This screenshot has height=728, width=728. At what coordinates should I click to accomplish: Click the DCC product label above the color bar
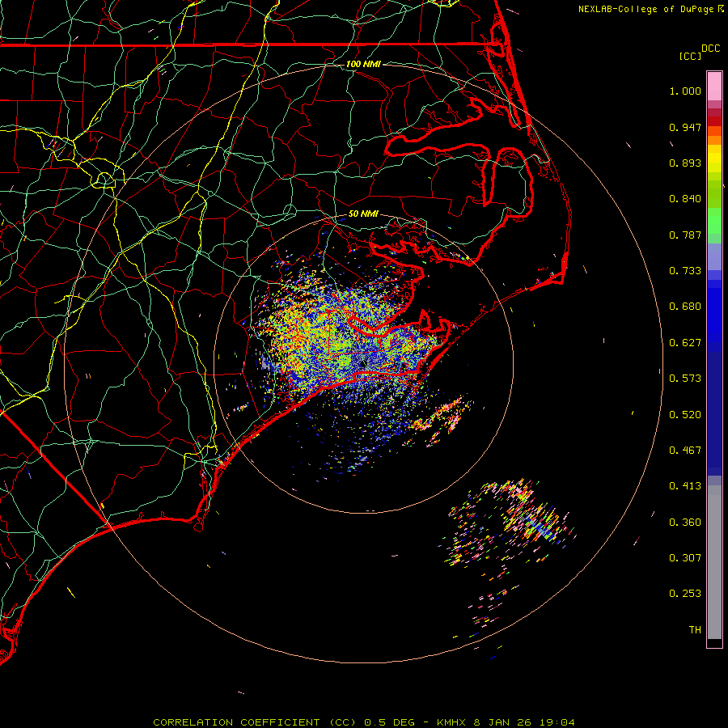[x=710, y=49]
